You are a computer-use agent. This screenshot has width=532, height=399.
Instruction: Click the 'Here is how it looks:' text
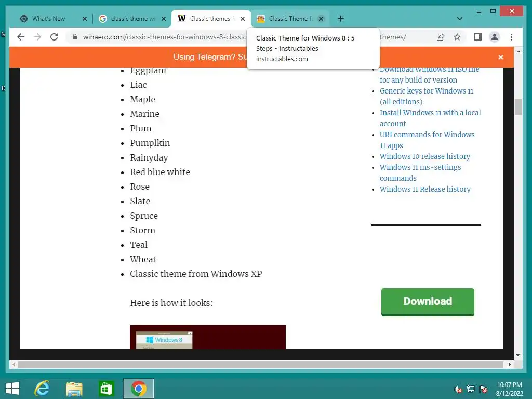171,303
